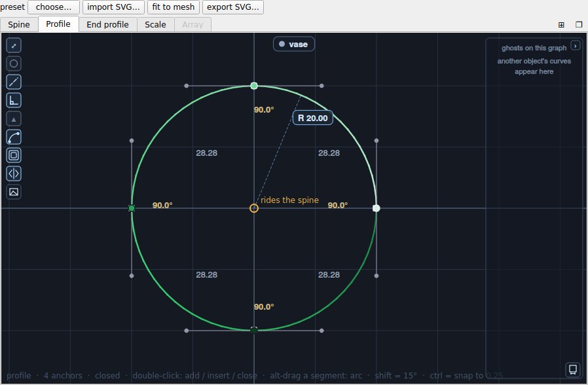This screenshot has height=385, width=588.
Task: Click the 90.0° label above the bottom anchor
Action: (x=264, y=307)
